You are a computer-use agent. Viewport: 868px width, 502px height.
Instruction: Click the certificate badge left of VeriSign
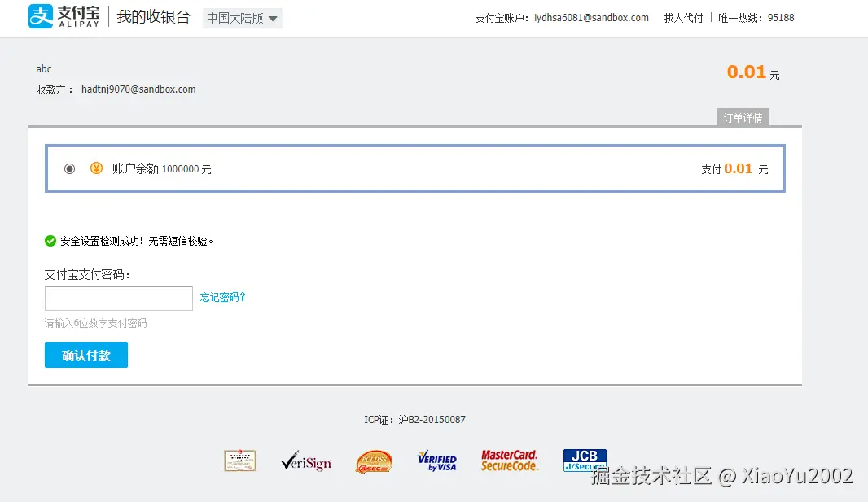click(x=240, y=461)
